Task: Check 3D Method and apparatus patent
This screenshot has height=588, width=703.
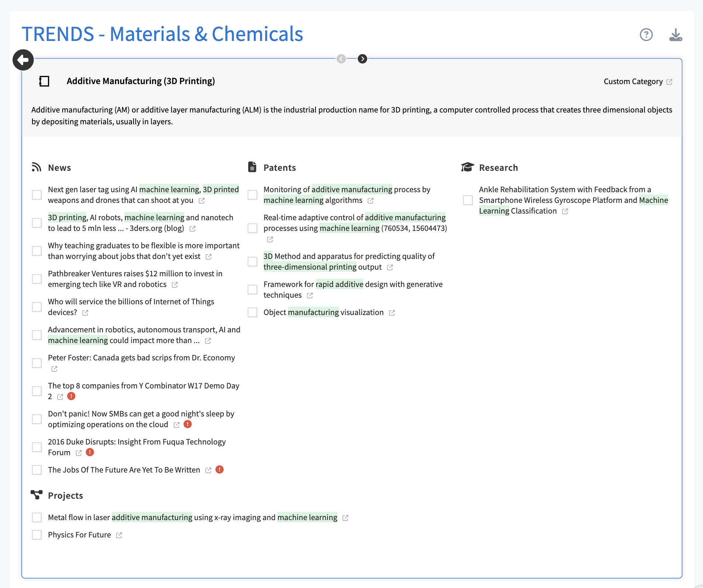Action: point(253,262)
